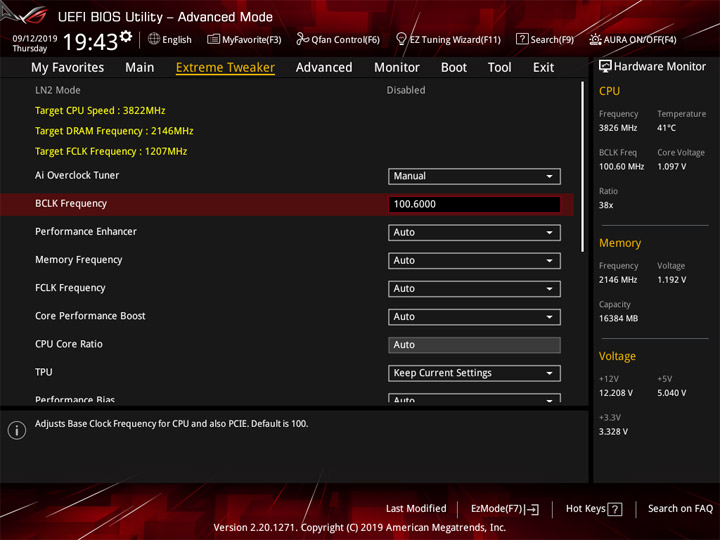Expand the Performance Bias dropdown

[x=474, y=398]
